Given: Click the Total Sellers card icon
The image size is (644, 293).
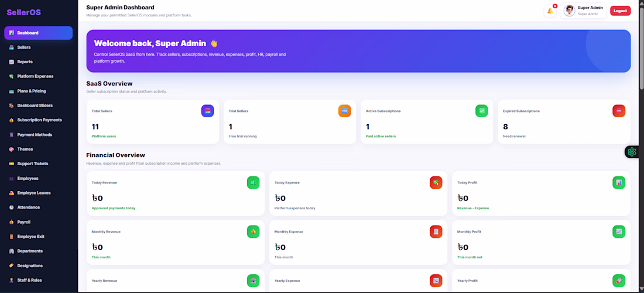Looking at the screenshot, I should click(x=207, y=111).
